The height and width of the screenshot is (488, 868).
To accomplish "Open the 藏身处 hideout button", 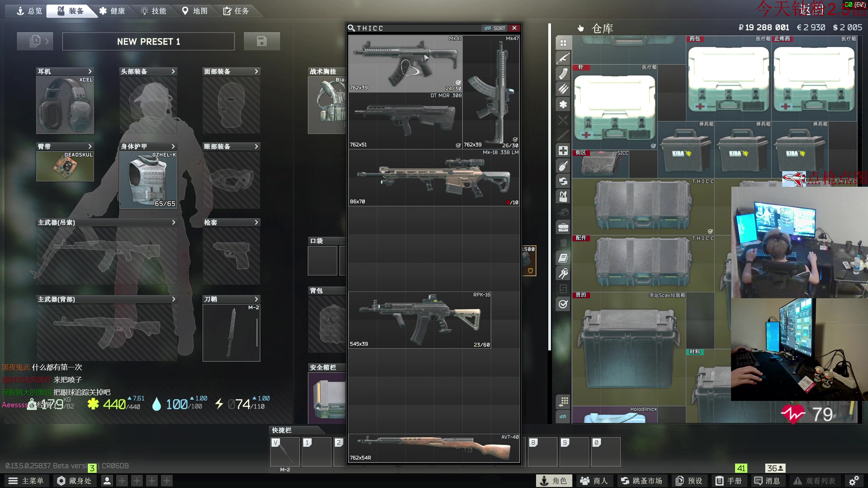I will click(75, 481).
